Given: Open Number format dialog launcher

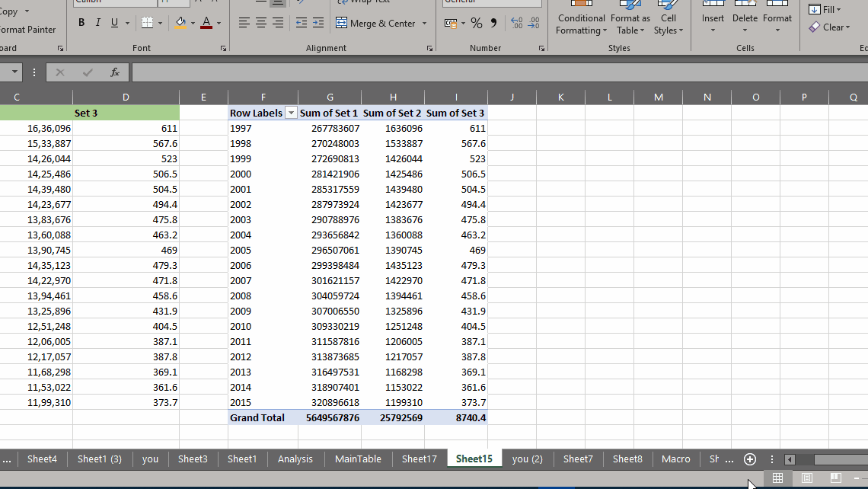Looking at the screenshot, I should click(541, 49).
